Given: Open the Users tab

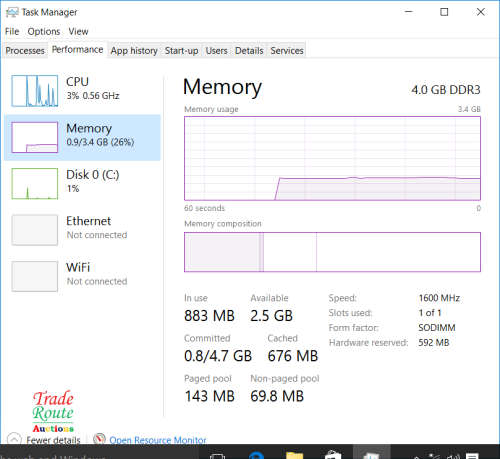Looking at the screenshot, I should (x=216, y=51).
